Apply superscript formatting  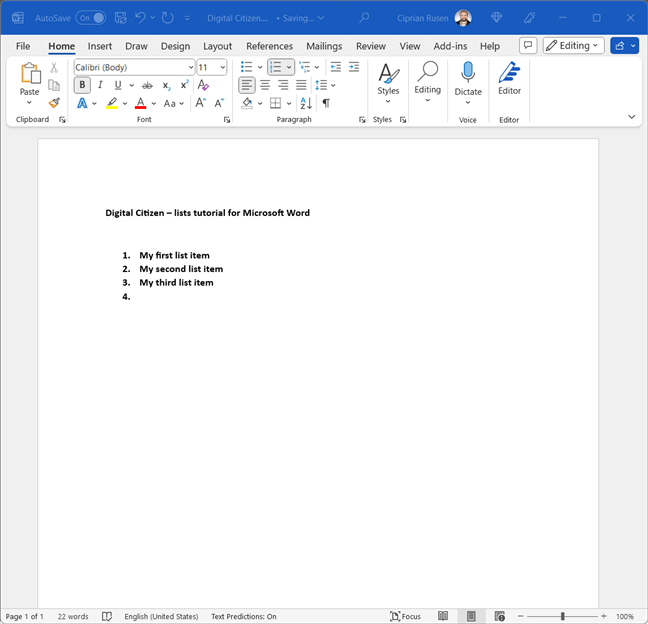(x=184, y=85)
